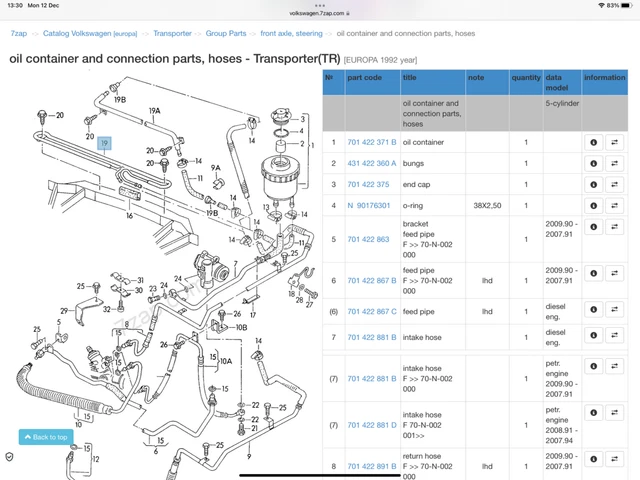The height and width of the screenshot is (480, 640).
Task: Tap the Wi-Fi icon in status bar
Action: [x=601, y=5]
